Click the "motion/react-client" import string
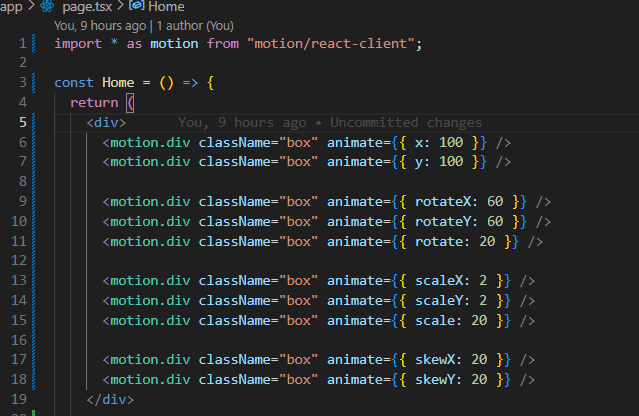 tap(331, 43)
